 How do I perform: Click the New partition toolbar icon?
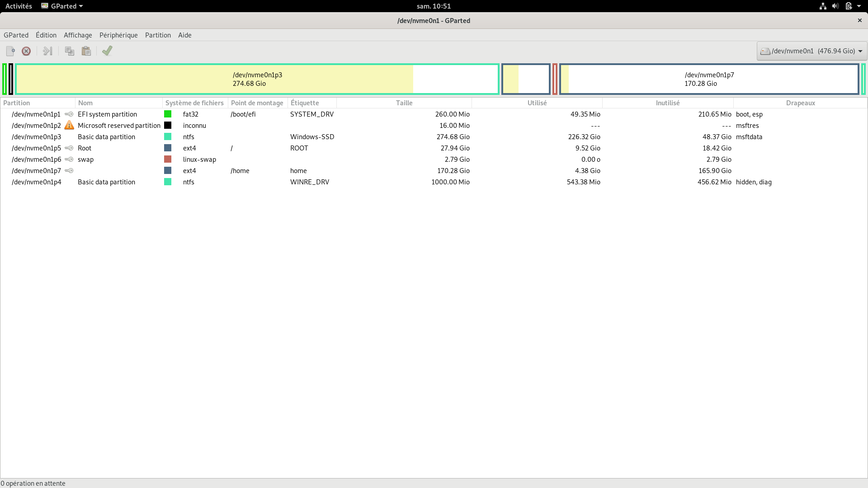pos(10,51)
